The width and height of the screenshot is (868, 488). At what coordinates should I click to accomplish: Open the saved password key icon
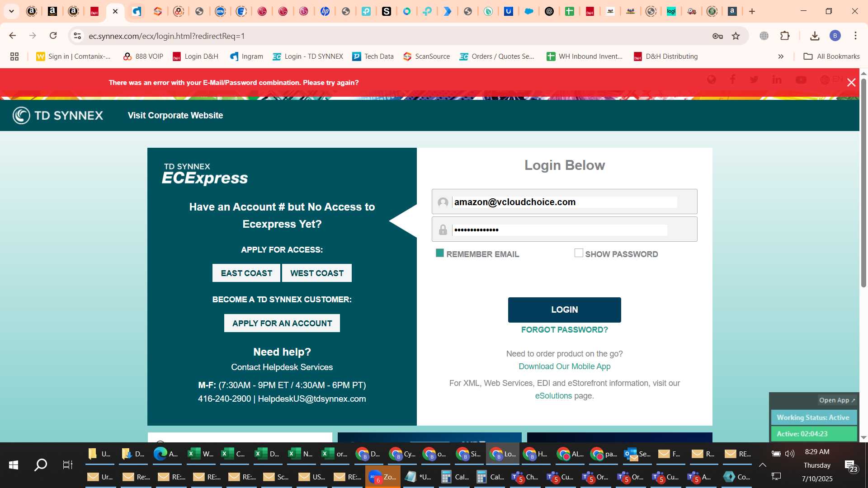717,36
